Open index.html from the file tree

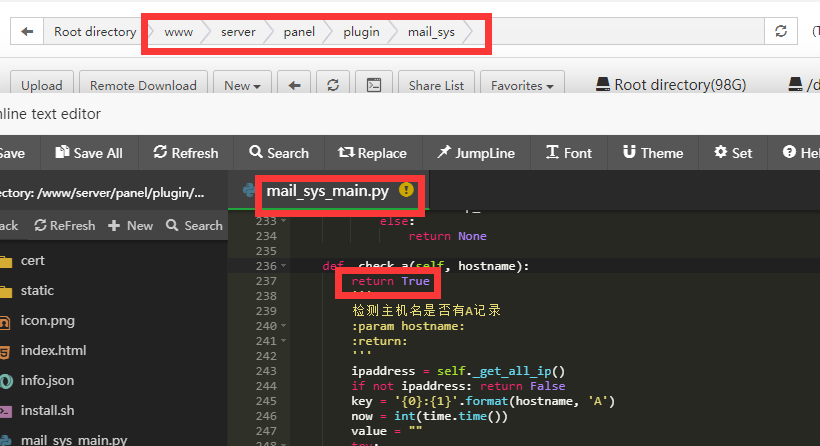[53, 350]
